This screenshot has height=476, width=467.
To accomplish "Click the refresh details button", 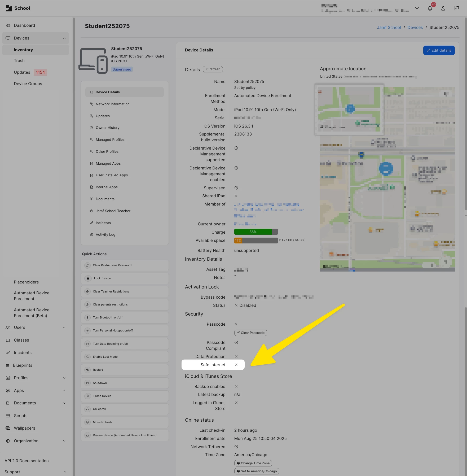I will pos(213,69).
